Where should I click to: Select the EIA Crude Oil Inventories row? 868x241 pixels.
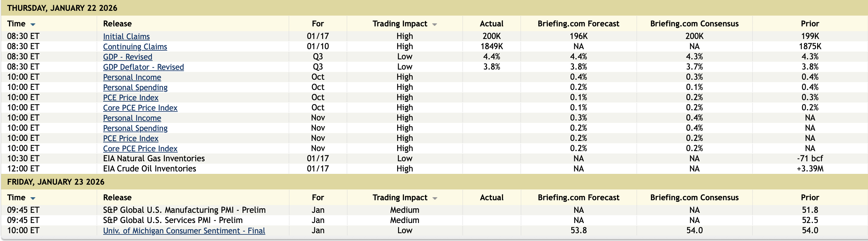pos(149,168)
